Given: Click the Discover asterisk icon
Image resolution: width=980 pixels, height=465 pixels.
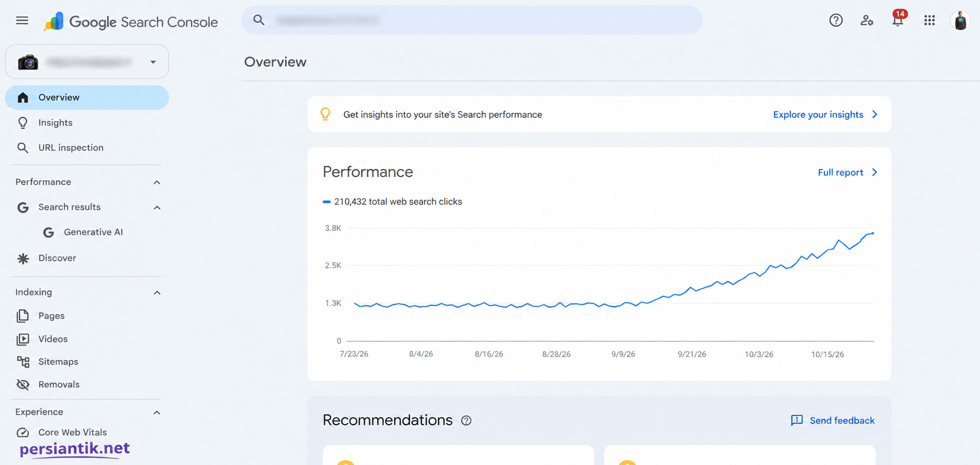Looking at the screenshot, I should (23, 258).
